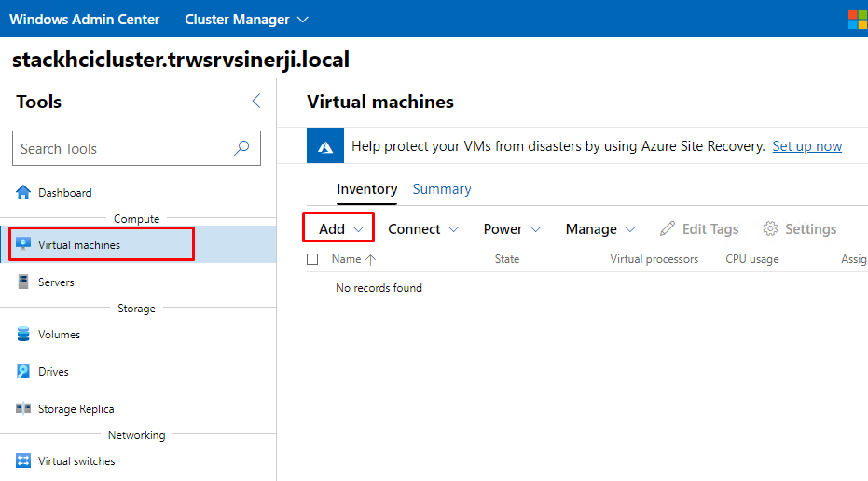Screen dimensions: 868x481
Task: Select Drives under Storage
Action: 138,371
